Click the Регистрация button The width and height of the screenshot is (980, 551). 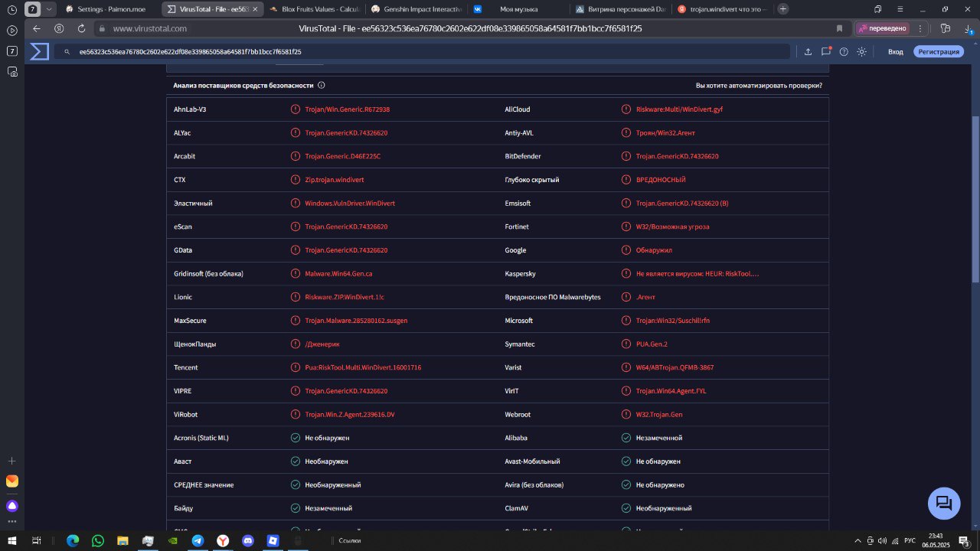point(939,51)
